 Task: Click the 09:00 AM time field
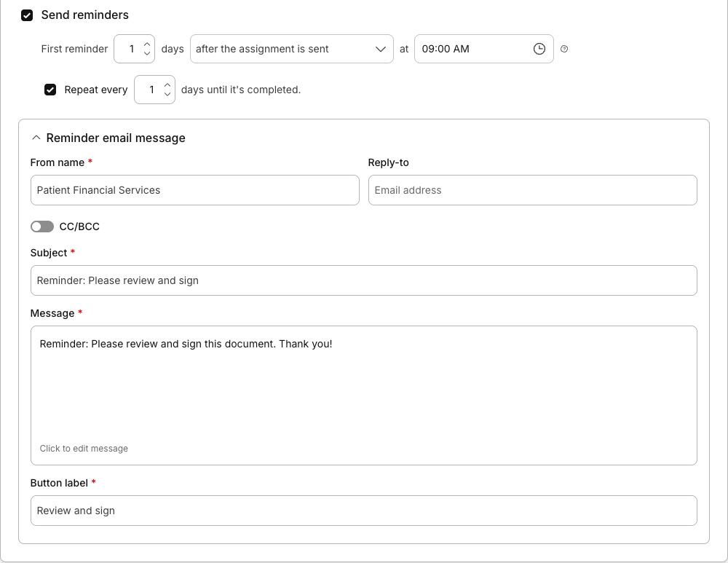[484, 49]
